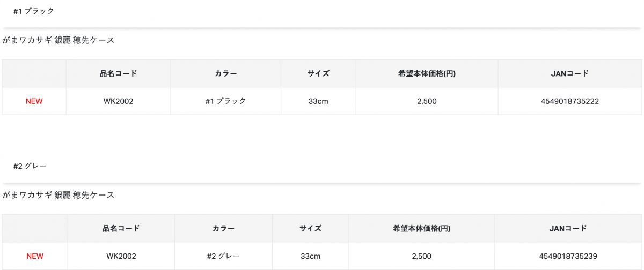Click the サイズ header in the second table
The height and width of the screenshot is (270, 644).
[310, 228]
